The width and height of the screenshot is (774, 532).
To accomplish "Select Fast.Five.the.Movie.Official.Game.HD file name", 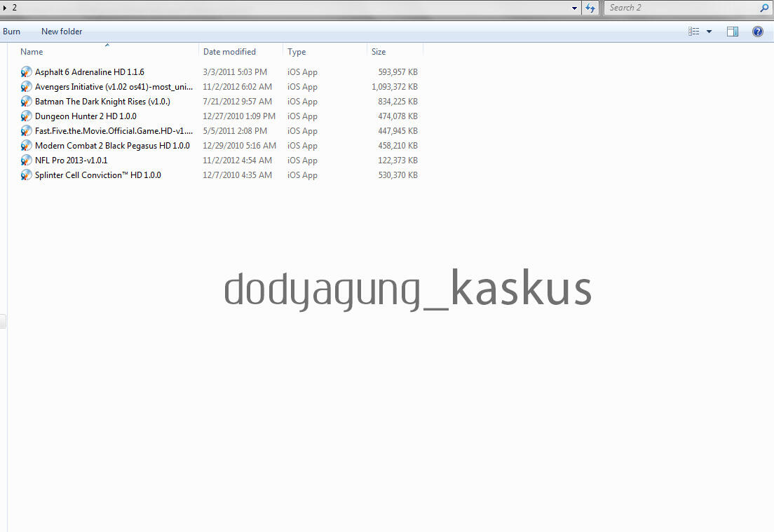I will (114, 131).
